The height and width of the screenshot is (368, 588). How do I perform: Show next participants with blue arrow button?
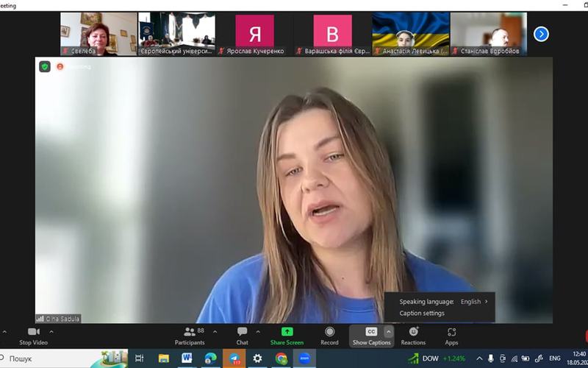[x=541, y=34]
